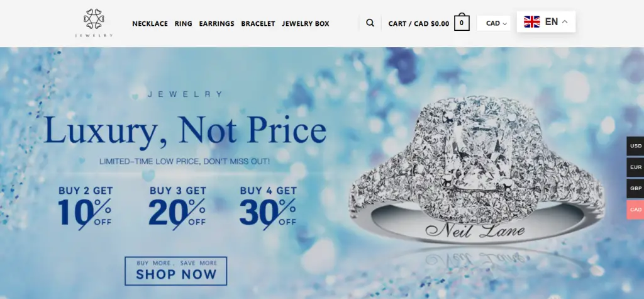Open the NECKLACE menu
Screen dimensions: 644x299
(x=150, y=24)
